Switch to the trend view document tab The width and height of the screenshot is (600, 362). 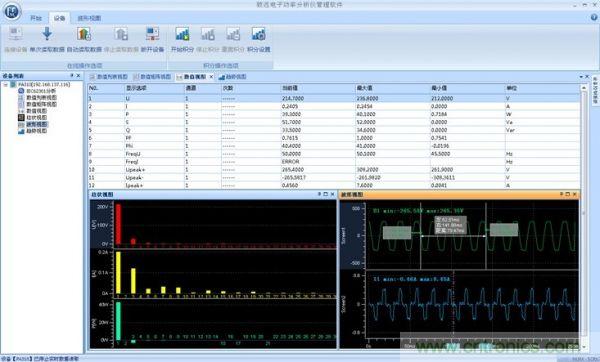(232, 77)
